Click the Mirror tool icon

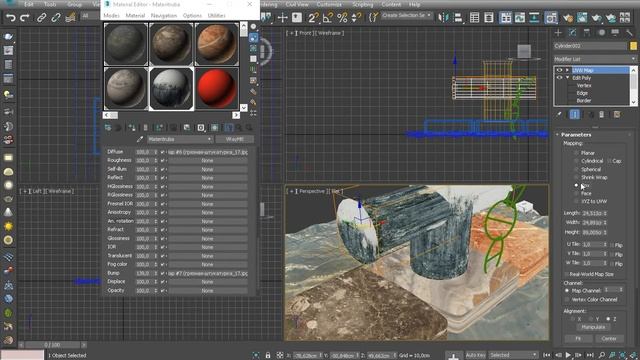pyautogui.click(x=443, y=18)
